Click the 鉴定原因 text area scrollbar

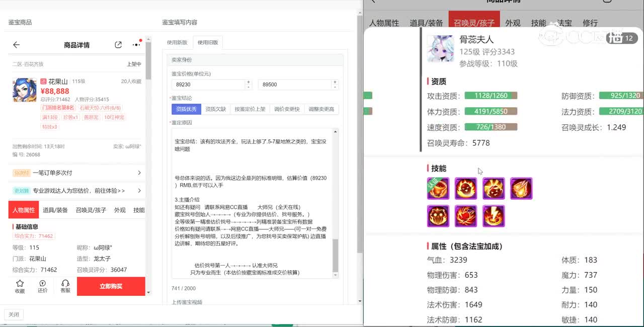[x=335, y=257]
